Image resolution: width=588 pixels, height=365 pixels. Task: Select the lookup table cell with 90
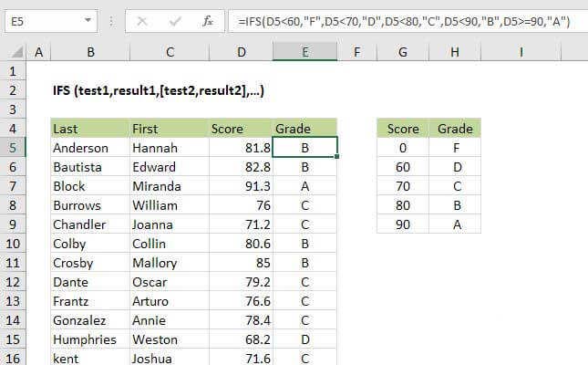403,224
